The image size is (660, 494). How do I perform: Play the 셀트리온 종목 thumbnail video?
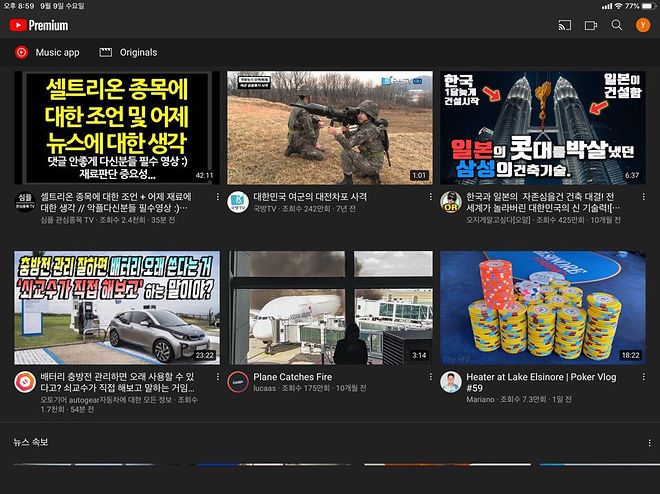117,127
